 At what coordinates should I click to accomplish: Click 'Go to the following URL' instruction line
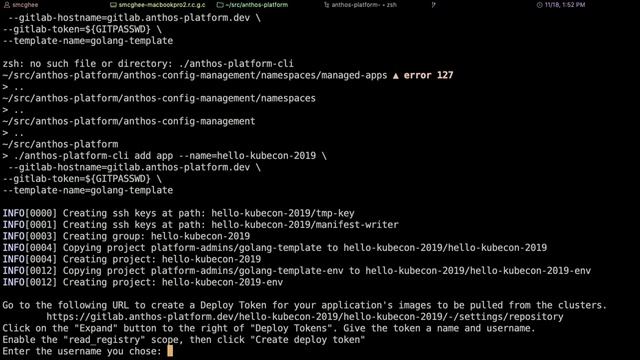[304, 305]
